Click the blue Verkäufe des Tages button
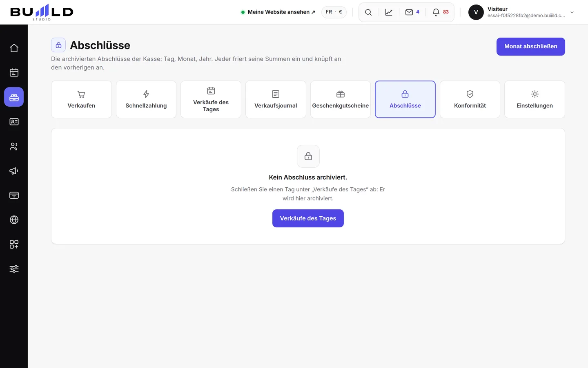 308,218
